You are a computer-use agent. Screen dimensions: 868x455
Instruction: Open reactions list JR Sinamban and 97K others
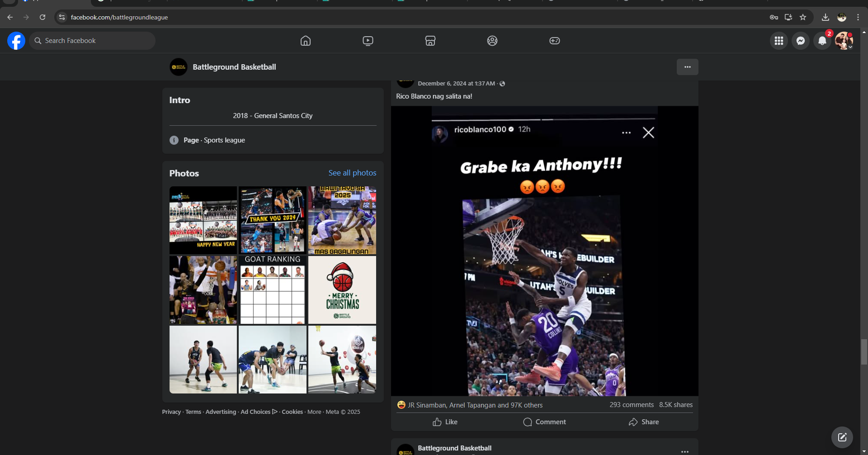(x=475, y=405)
